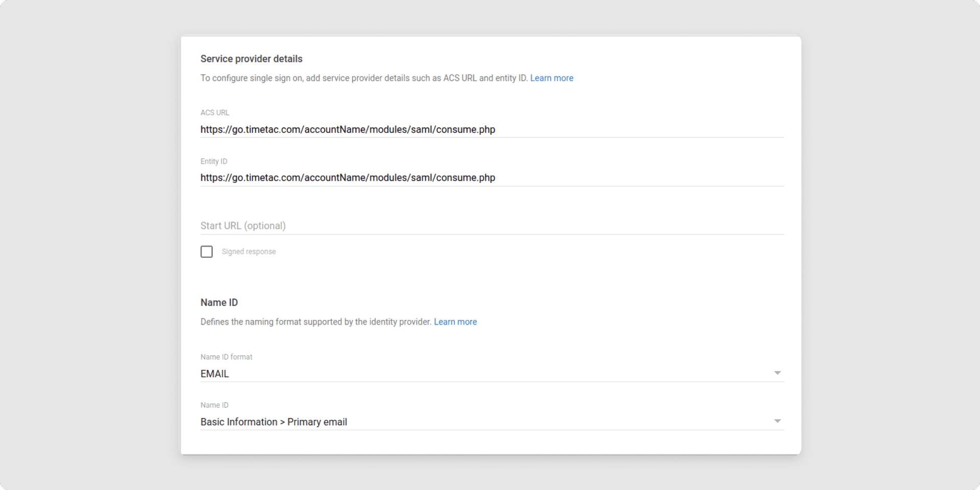Click the small ACS URL field label
Image resolution: width=980 pixels, height=490 pixels.
tap(214, 113)
